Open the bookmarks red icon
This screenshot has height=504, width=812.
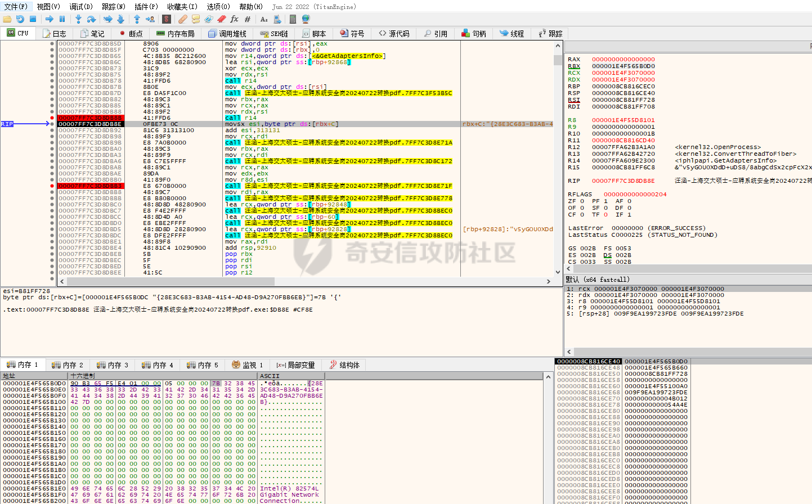pyautogui.click(x=222, y=19)
